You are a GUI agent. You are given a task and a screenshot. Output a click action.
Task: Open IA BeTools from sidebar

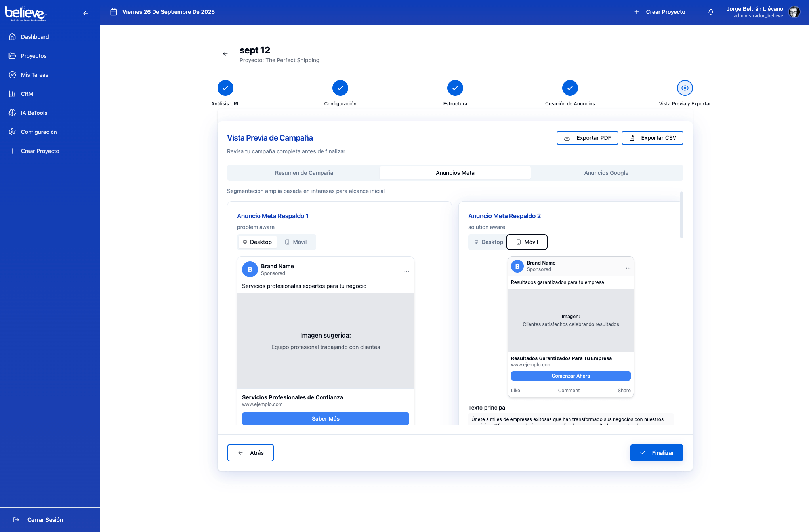34,113
